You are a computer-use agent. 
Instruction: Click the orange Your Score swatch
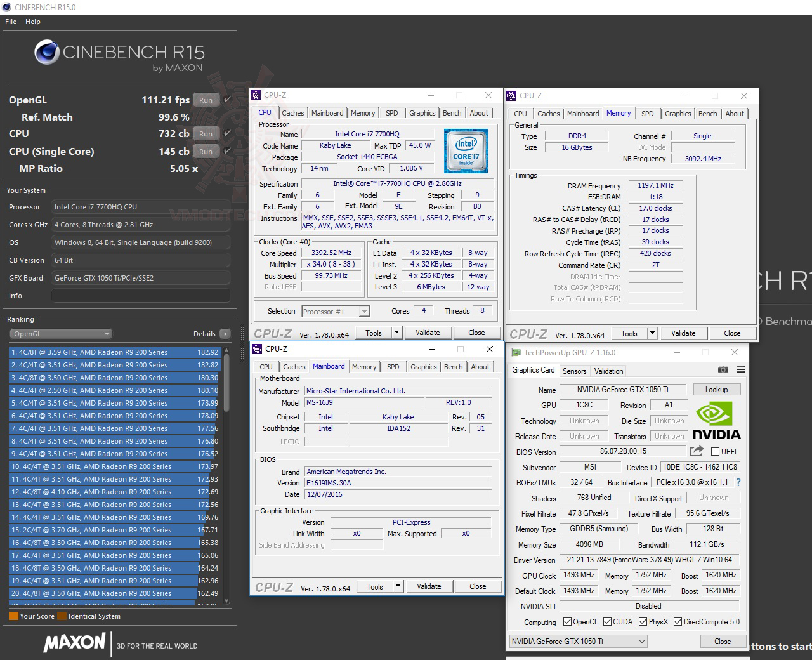pyautogui.click(x=13, y=616)
